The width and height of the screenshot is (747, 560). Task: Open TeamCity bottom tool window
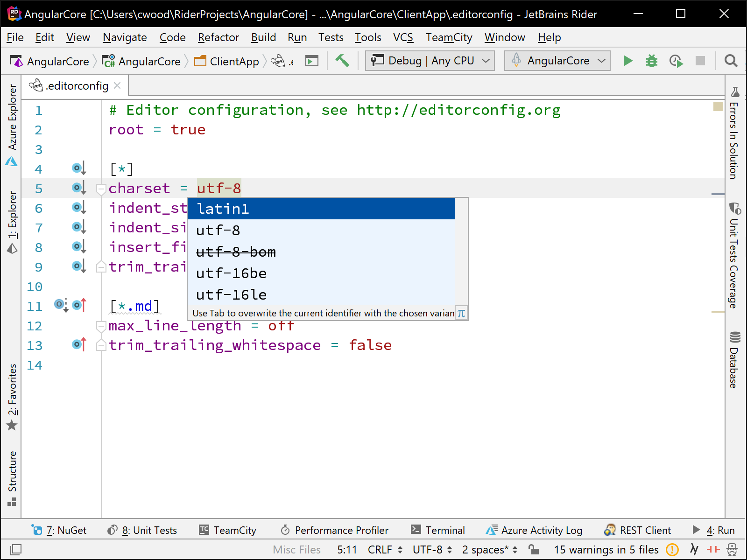coord(227,530)
